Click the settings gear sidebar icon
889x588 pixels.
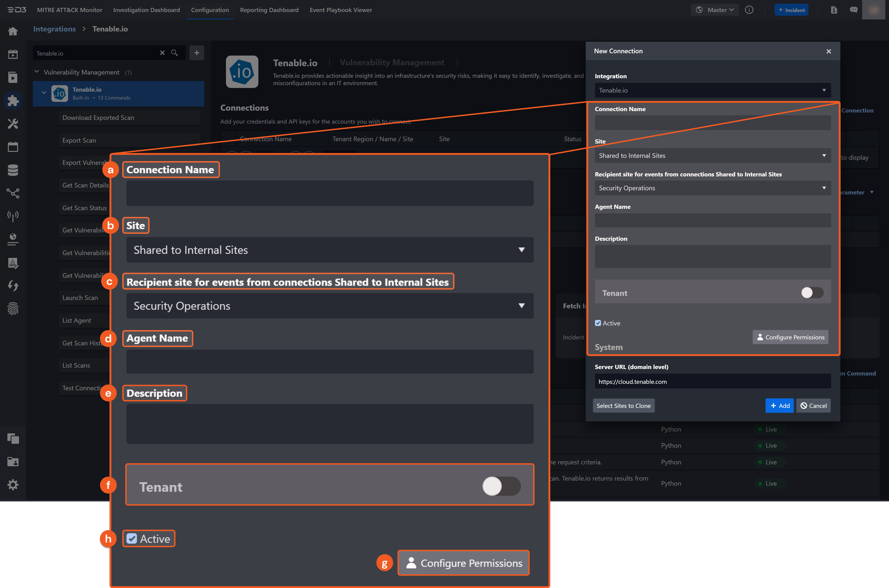pyautogui.click(x=13, y=485)
